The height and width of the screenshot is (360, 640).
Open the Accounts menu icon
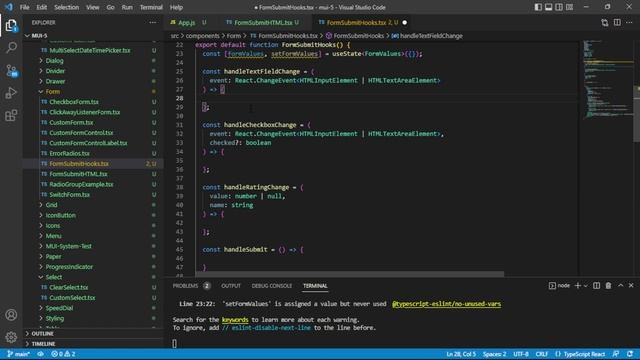click(11, 315)
